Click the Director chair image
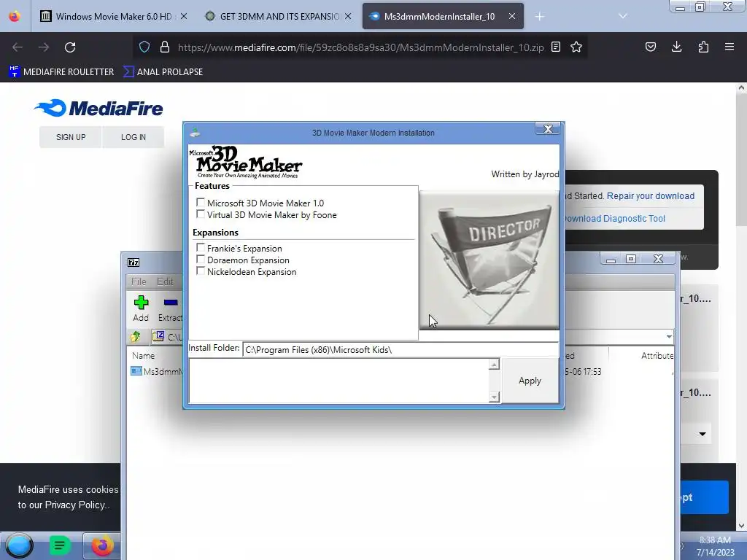This screenshot has height=560, width=747. tap(489, 260)
